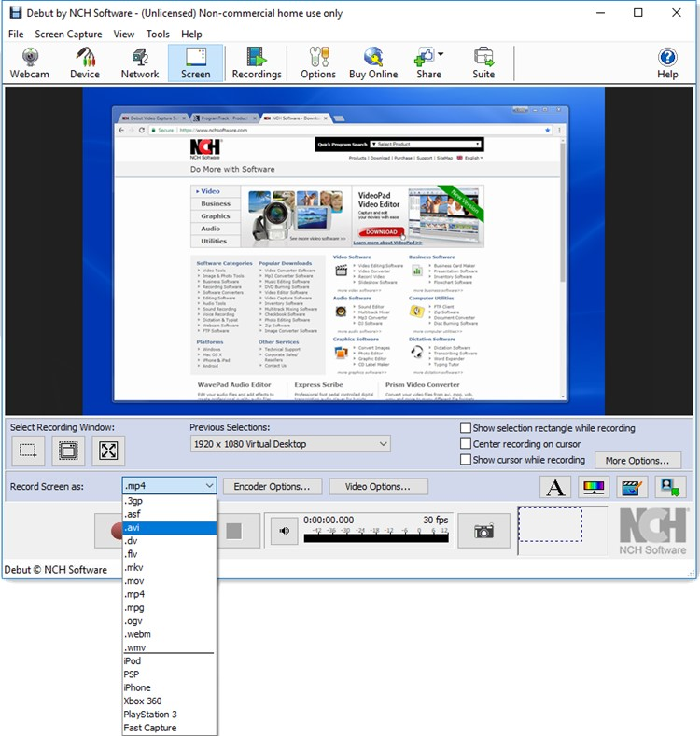Select Fast Capture preset from list
Image resolution: width=700 pixels, height=736 pixels.
tap(170, 728)
